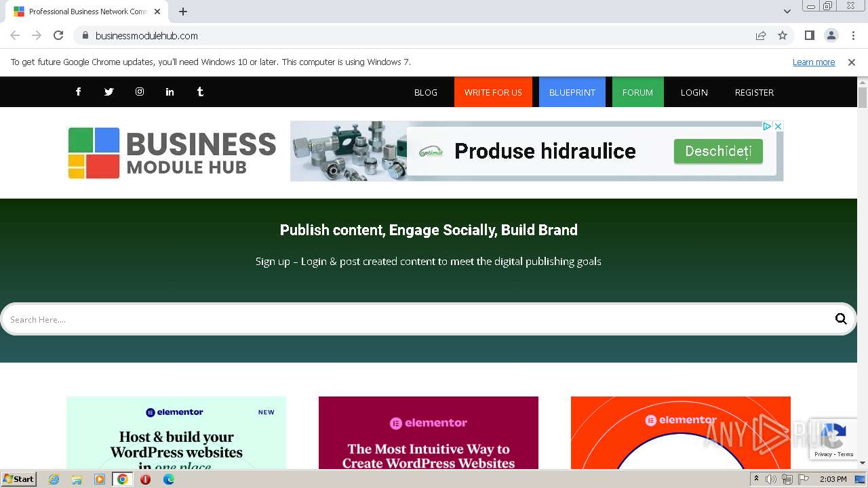
Task: Open Opera browser from taskbar
Action: (145, 479)
